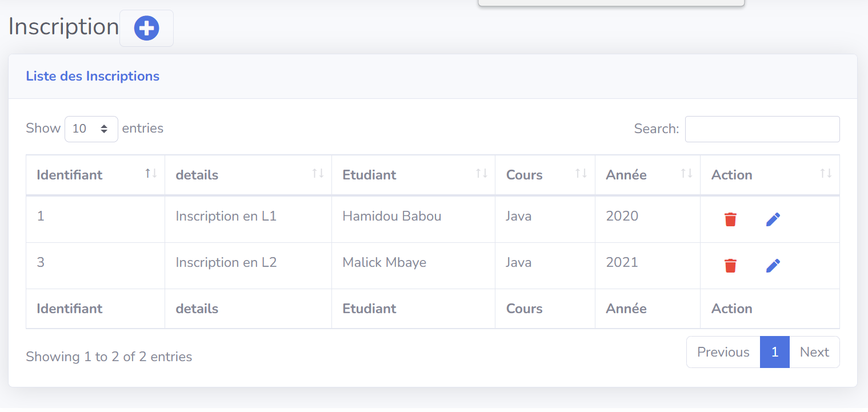Click the Inscription page title
The height and width of the screenshot is (412, 868).
pyautogui.click(x=63, y=26)
